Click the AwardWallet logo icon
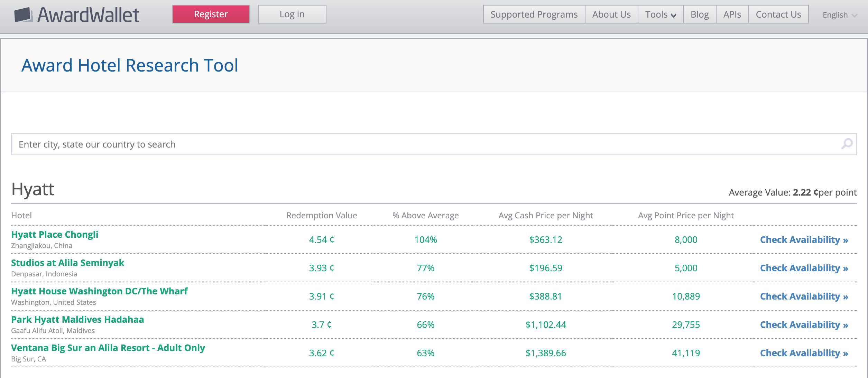Viewport: 868px width, 378px height. point(24,15)
